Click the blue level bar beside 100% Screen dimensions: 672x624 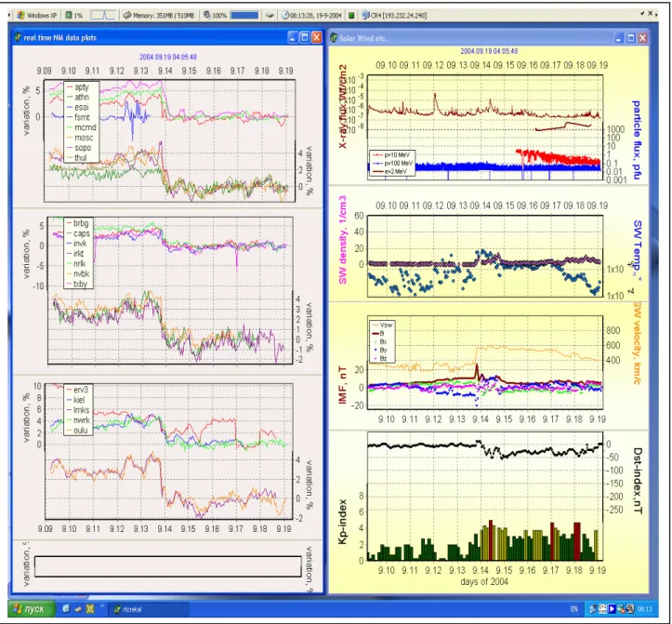tap(244, 16)
